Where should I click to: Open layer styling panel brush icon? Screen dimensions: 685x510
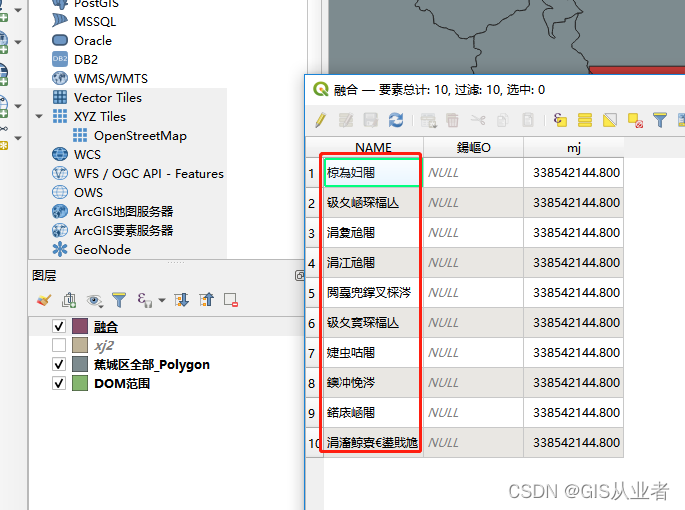44,300
